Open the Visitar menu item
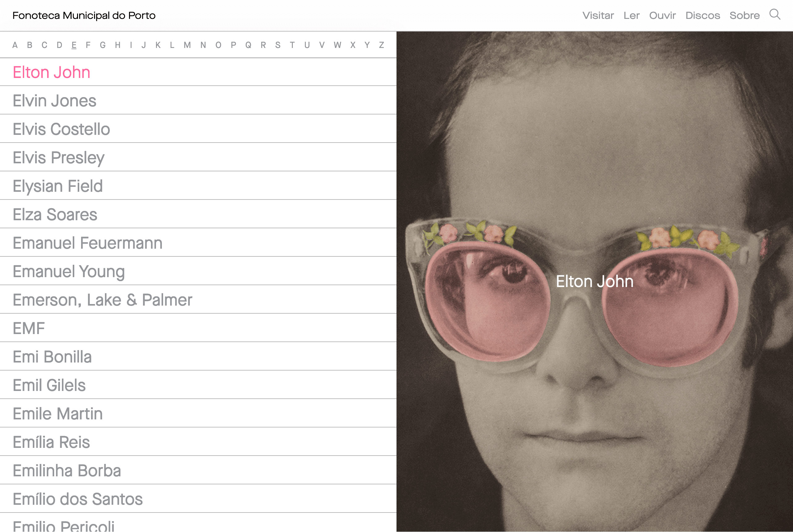The height and width of the screenshot is (532, 793). 598,15
